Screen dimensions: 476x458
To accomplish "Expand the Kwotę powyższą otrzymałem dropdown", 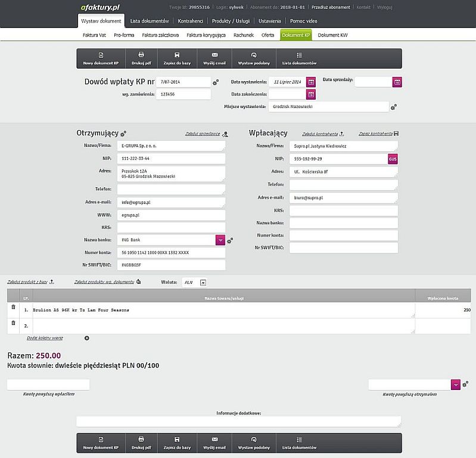I will 456,385.
